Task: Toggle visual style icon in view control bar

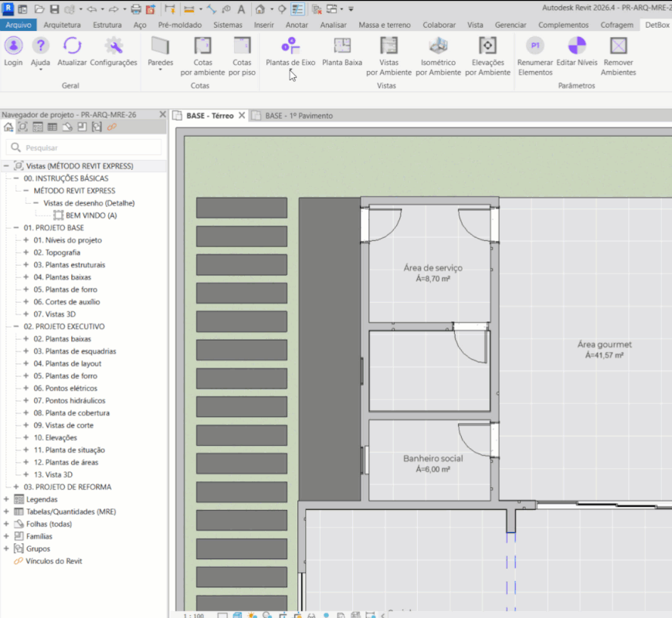Action: tap(237, 615)
